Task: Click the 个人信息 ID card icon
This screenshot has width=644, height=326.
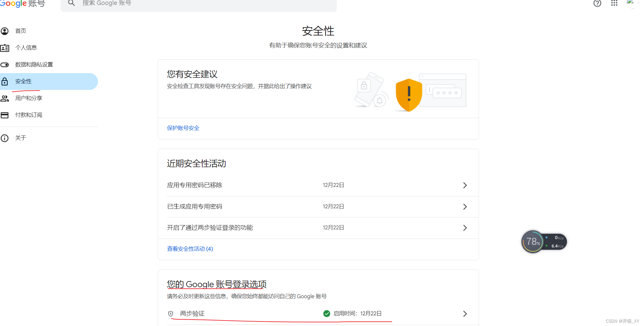Action: coord(5,48)
